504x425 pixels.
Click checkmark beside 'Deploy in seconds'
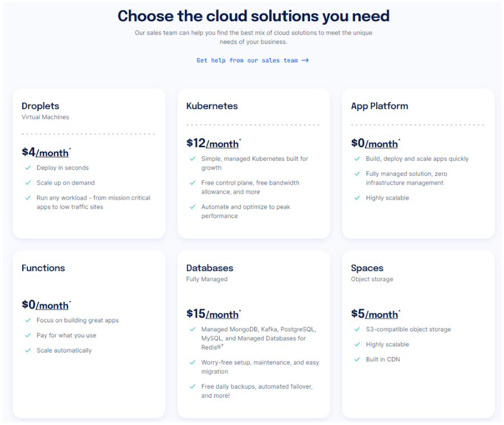point(28,168)
